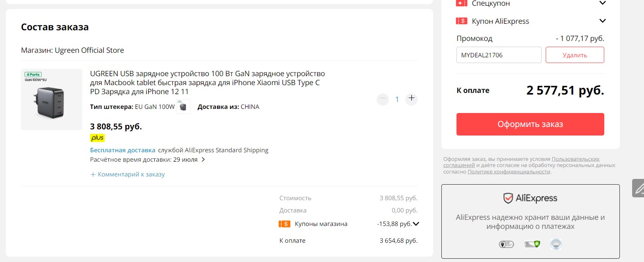Open estimated delivery time details arrow
Viewport: 644px width, 262px height.
[203, 160]
